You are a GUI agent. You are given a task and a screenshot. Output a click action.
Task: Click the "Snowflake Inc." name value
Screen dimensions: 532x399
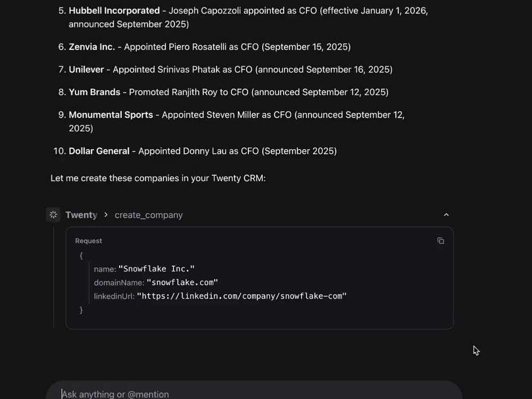point(156,269)
